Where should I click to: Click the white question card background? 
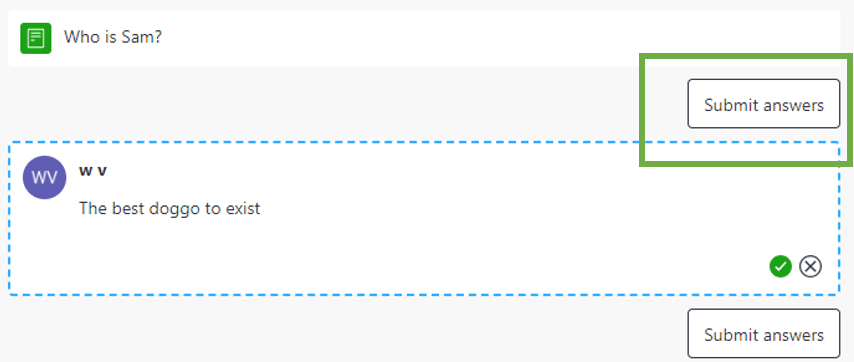[424, 38]
